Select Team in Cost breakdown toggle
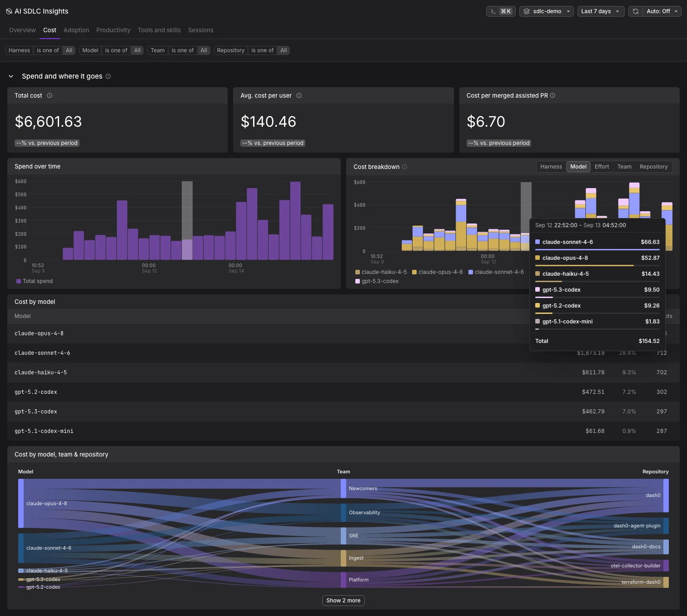Screen dimensions: 687x616 click(x=624, y=167)
